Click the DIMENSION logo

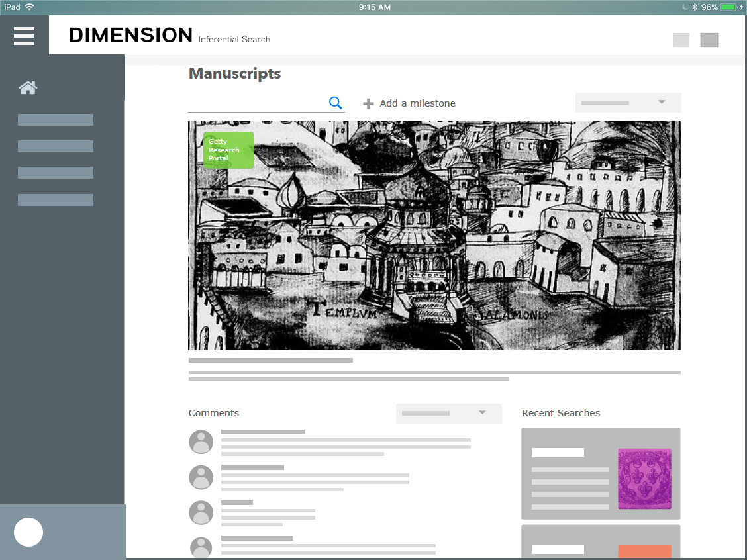(130, 35)
